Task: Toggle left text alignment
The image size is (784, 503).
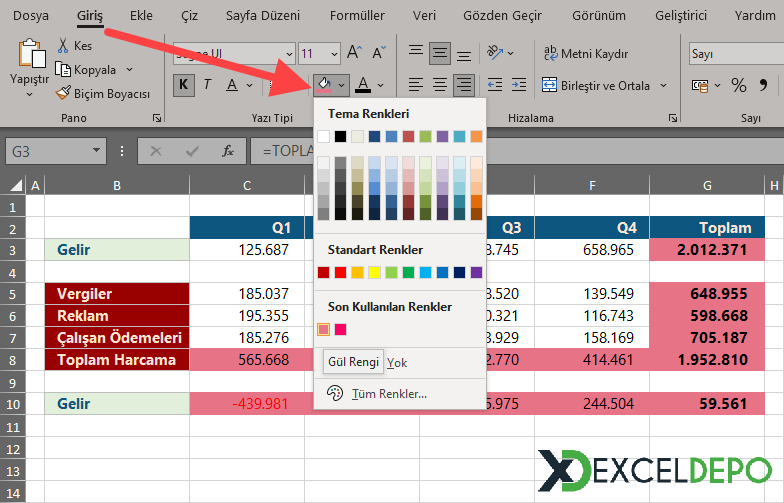Action: (415, 85)
